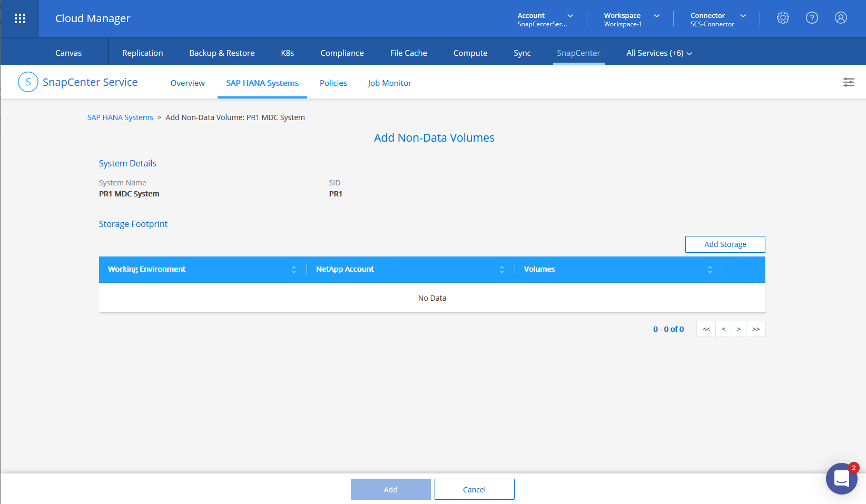The image size is (866, 504).
Task: Click the NetApp Account column header
Action: click(x=345, y=269)
